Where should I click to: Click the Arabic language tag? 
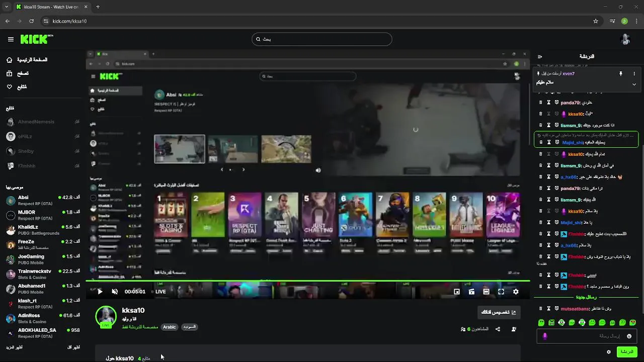(170, 327)
